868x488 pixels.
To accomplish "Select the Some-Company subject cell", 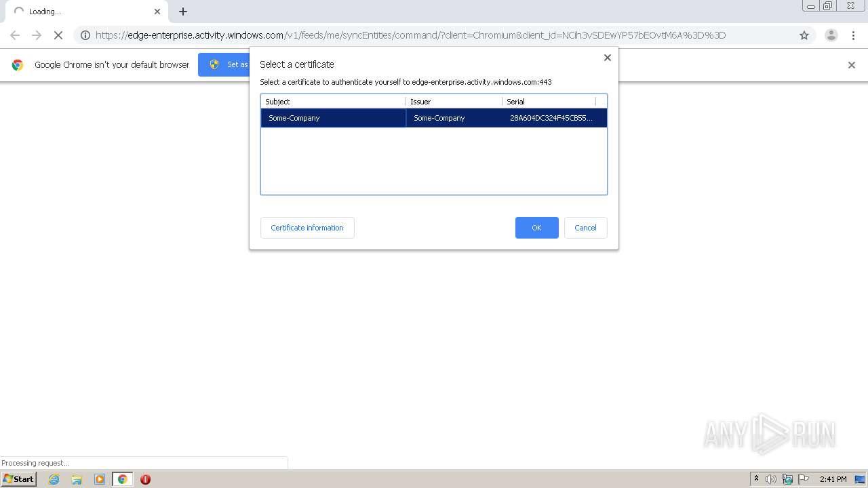I will pos(333,118).
